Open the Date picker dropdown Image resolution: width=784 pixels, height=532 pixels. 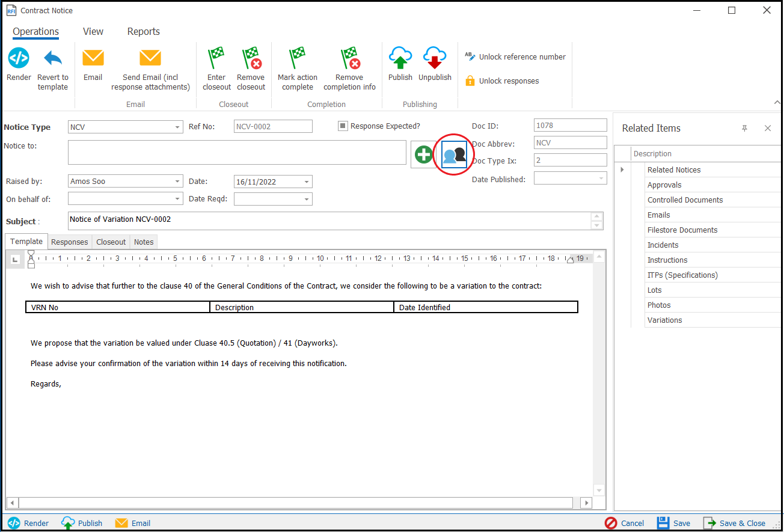(307, 182)
